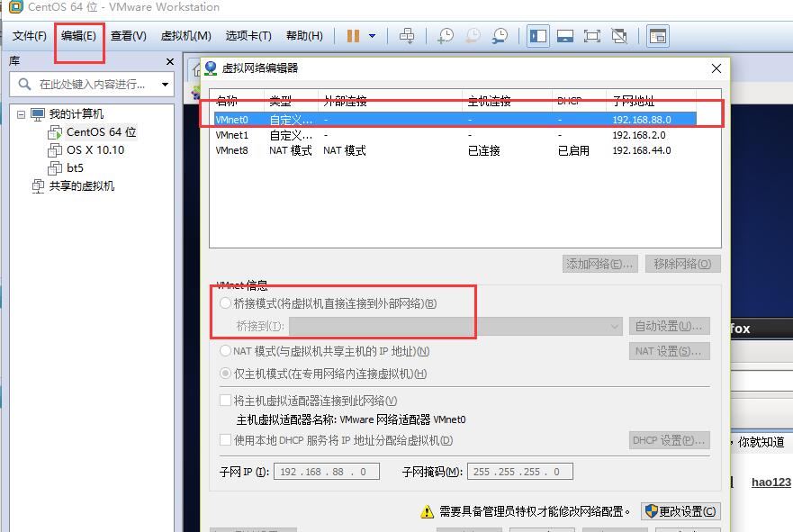Viewport: 793px width, 532px height.
Task: Select the OS X 10.10 virtual machine
Action: pyautogui.click(x=95, y=150)
